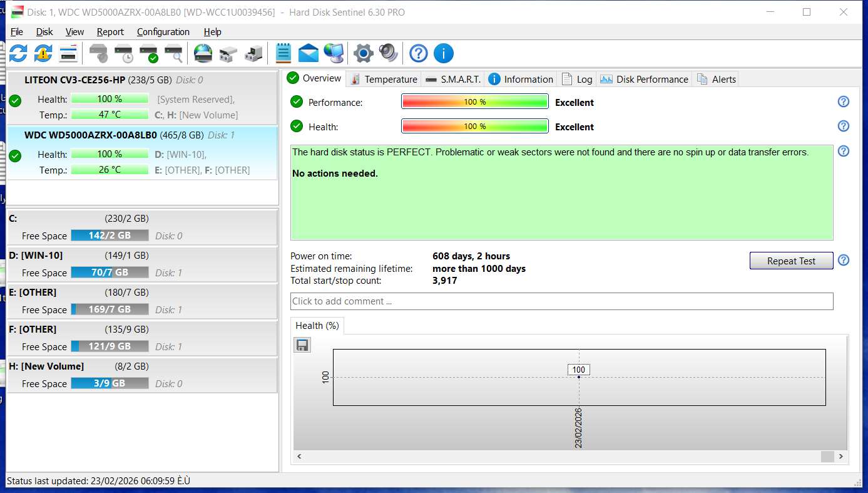Click the help icon beside Performance bar
The width and height of the screenshot is (868, 493).
pos(843,102)
